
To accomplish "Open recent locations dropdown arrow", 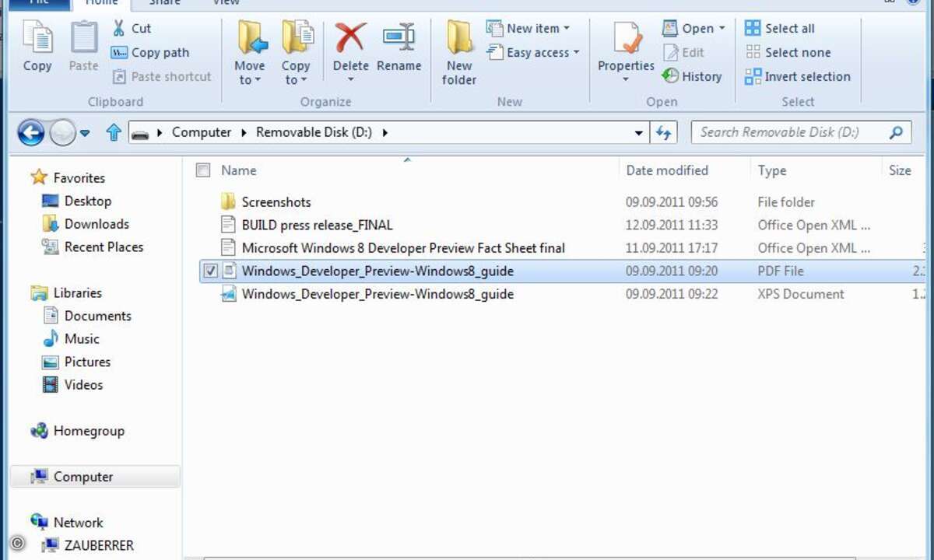I will [x=85, y=133].
